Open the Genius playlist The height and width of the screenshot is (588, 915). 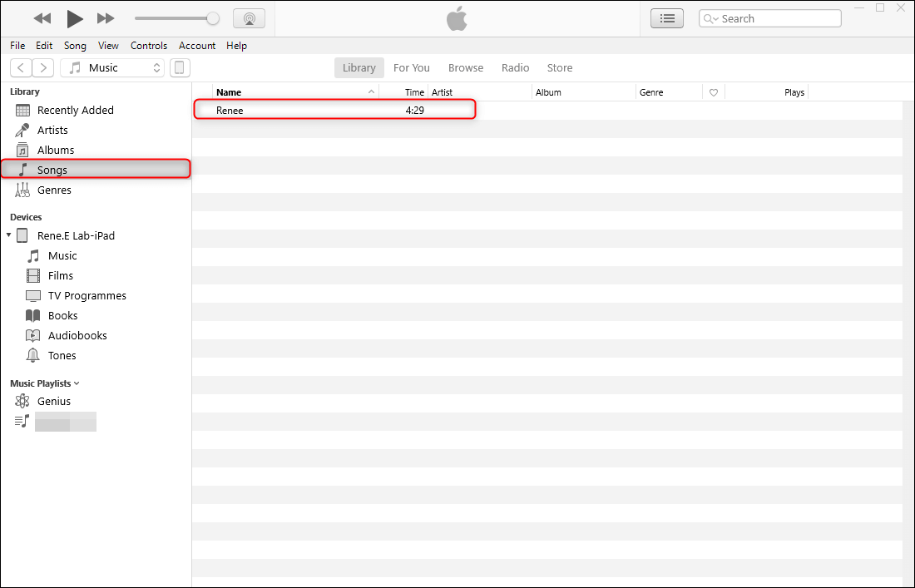(x=54, y=402)
